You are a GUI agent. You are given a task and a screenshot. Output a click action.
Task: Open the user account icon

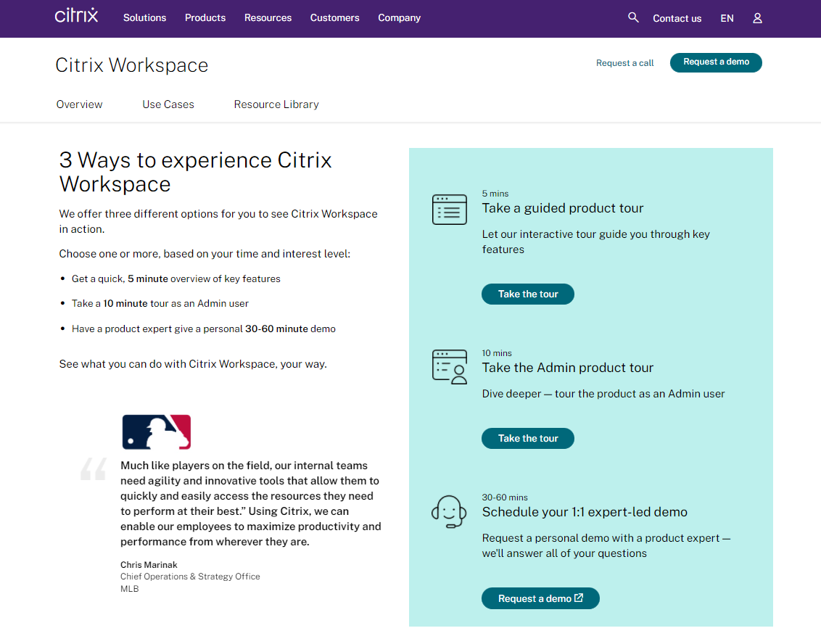point(757,18)
